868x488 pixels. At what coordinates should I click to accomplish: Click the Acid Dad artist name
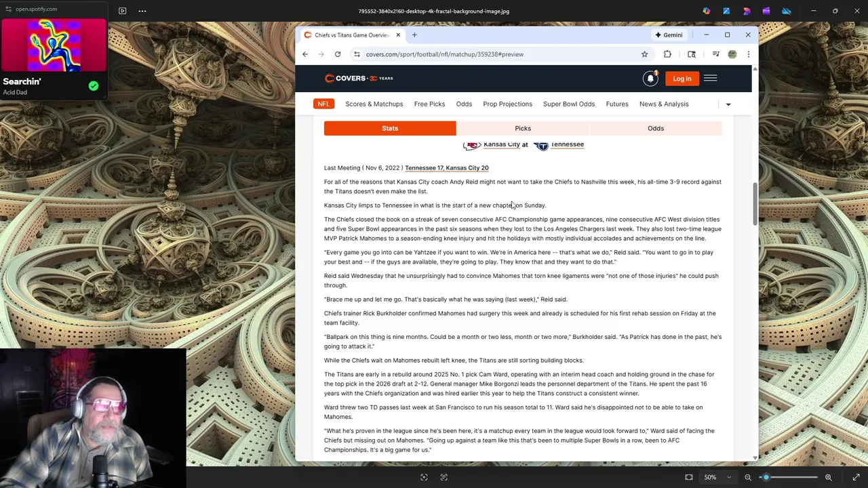[15, 92]
